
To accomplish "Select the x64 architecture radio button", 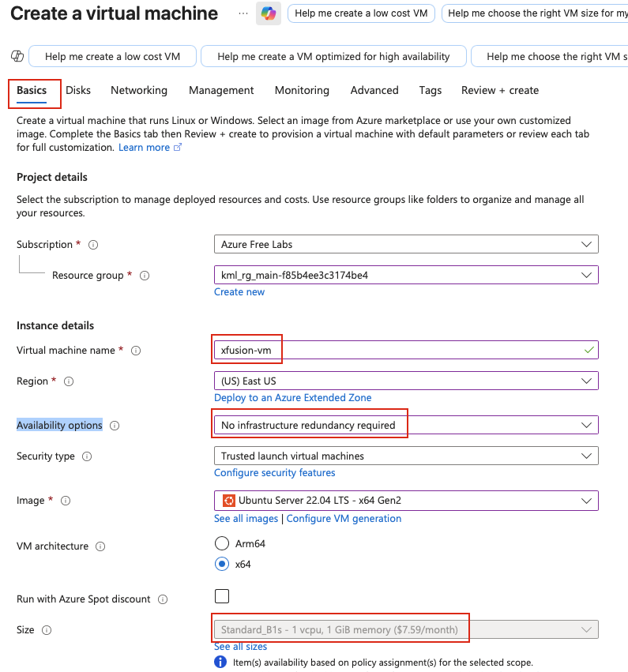I will [x=222, y=564].
